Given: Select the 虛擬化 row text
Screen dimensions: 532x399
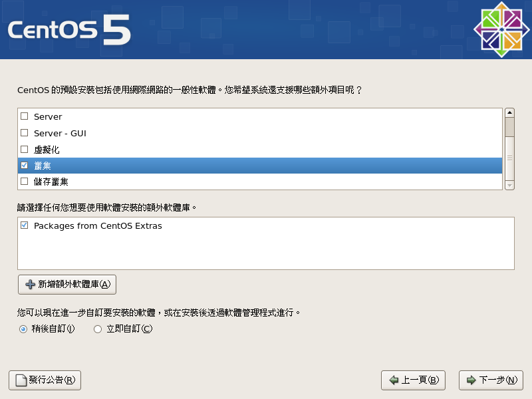Looking at the screenshot, I should [x=47, y=150].
